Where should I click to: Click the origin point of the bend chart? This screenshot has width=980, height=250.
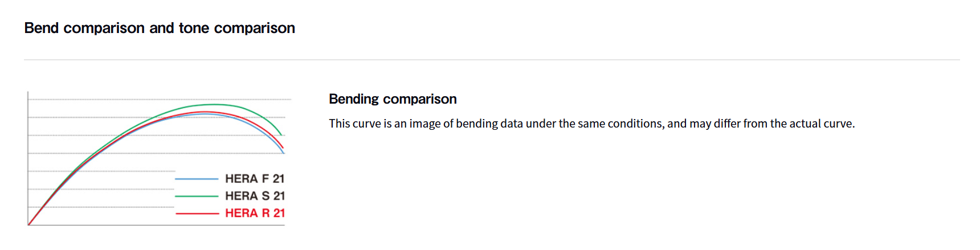pyautogui.click(x=28, y=225)
